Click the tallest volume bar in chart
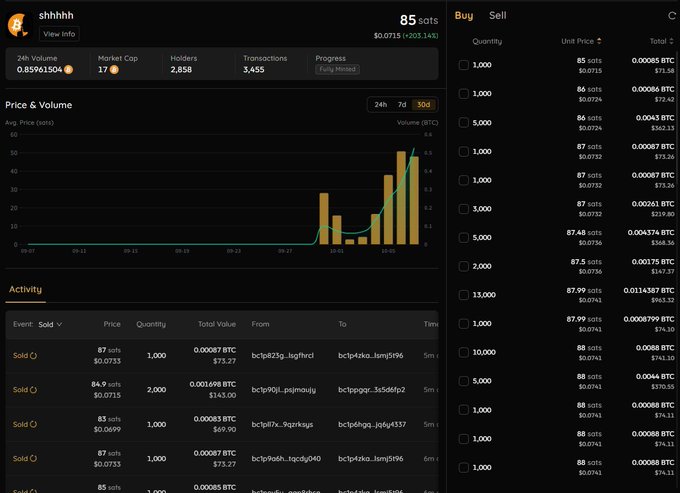Viewport: 680px width, 493px height. pos(401,198)
